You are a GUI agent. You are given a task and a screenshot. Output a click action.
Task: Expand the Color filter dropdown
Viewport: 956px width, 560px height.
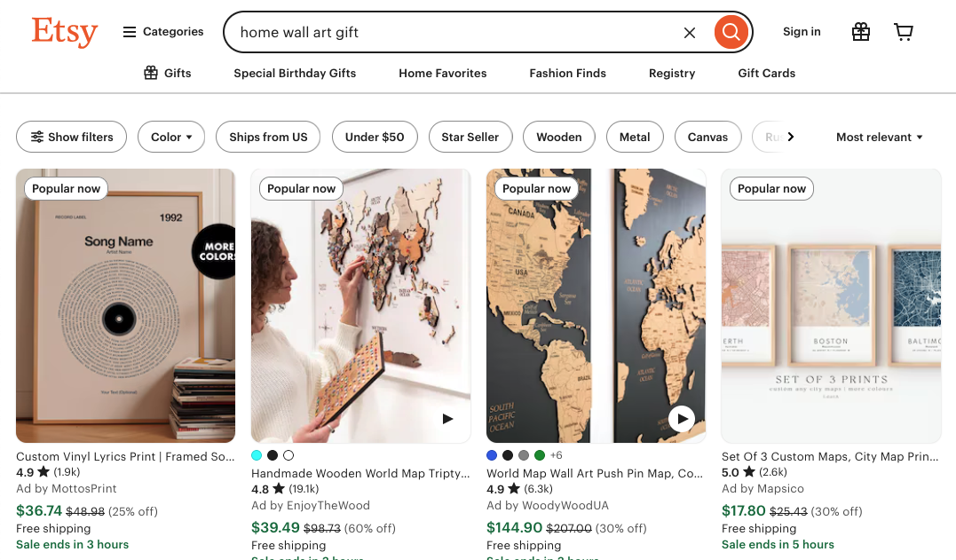click(171, 137)
